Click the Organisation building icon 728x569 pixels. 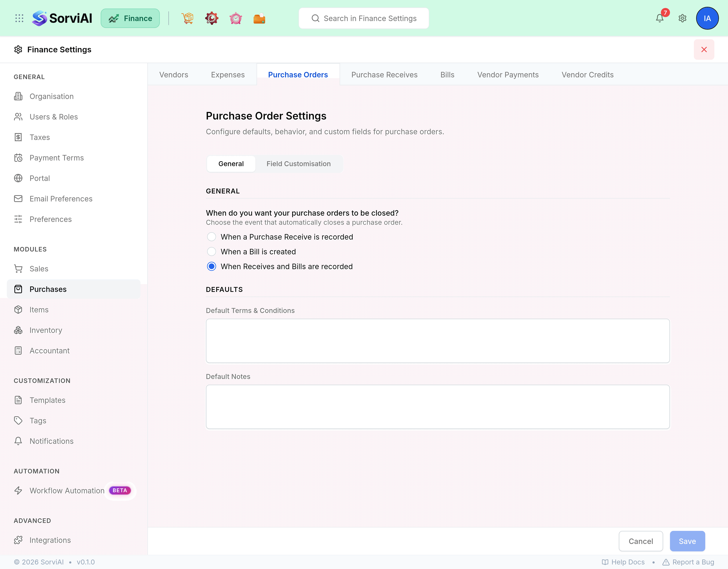pyautogui.click(x=18, y=96)
